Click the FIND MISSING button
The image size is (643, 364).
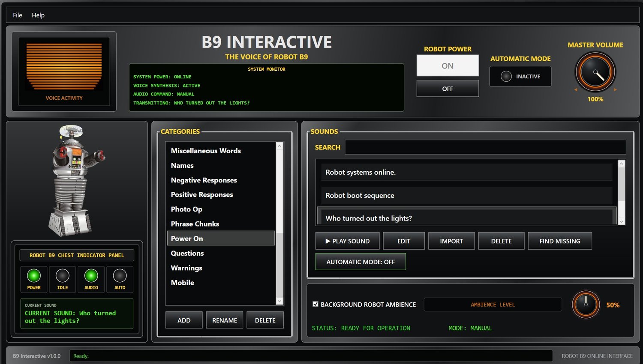pyautogui.click(x=560, y=241)
